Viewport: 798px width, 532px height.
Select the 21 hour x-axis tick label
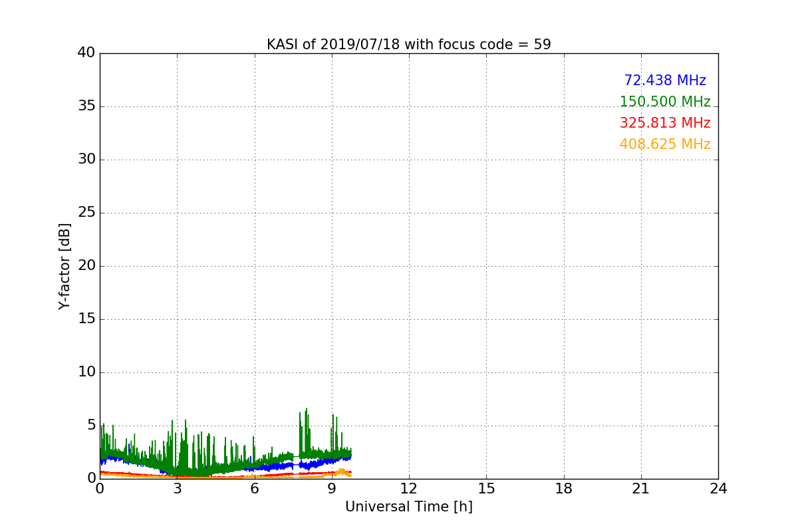click(x=640, y=489)
